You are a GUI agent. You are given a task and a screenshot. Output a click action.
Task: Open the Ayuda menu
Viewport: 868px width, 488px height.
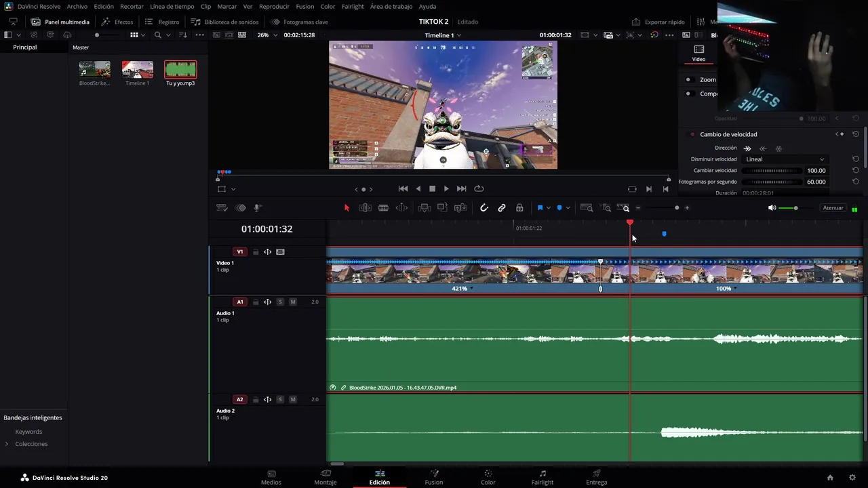[428, 6]
